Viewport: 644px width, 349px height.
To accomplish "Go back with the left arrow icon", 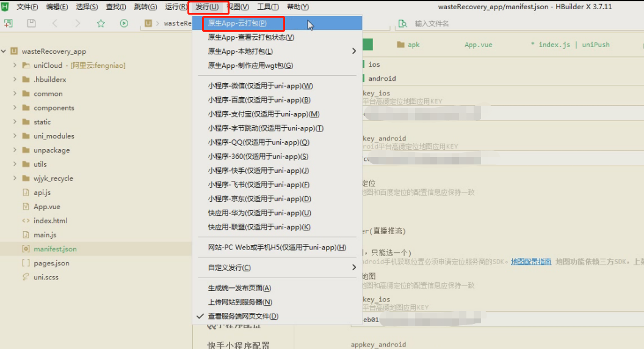I will click(54, 23).
